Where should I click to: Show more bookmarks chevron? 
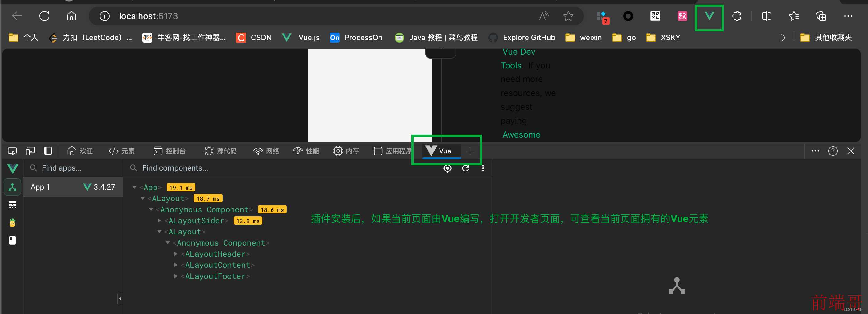[783, 37]
